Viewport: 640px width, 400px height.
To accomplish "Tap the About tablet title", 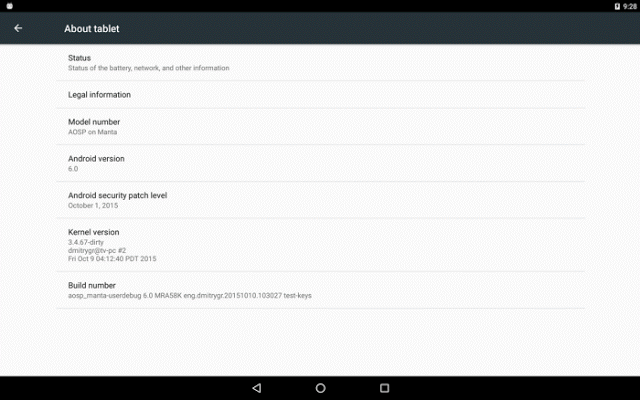I will [x=92, y=29].
